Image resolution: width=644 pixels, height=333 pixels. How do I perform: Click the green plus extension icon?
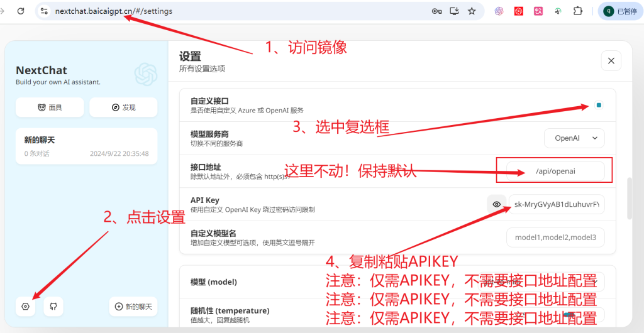[558, 11]
